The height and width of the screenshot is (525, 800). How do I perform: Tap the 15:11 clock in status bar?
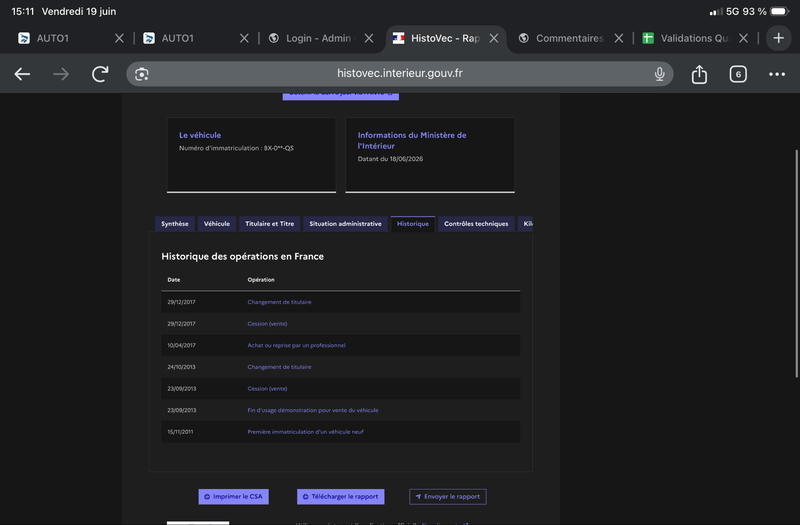click(x=22, y=11)
